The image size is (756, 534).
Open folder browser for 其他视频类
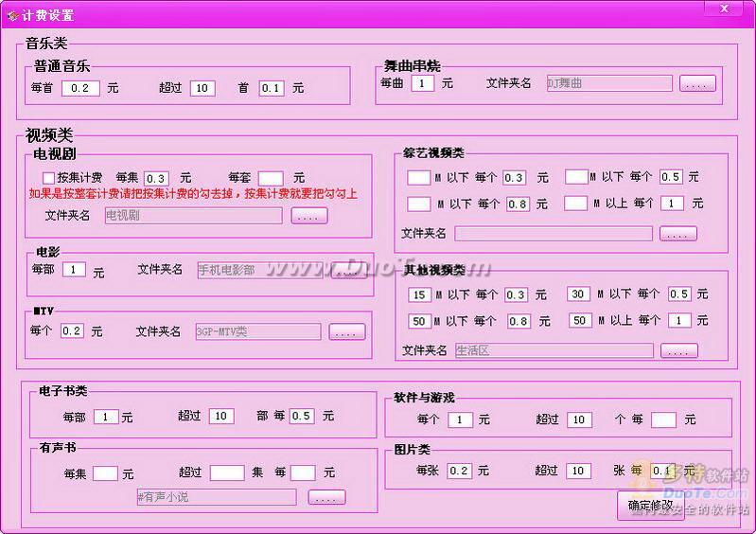click(x=678, y=351)
